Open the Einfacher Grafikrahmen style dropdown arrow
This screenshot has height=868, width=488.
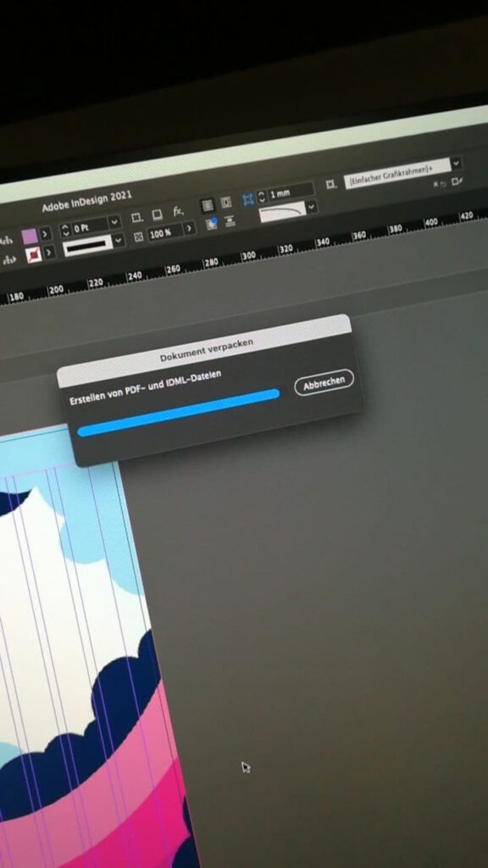click(456, 164)
